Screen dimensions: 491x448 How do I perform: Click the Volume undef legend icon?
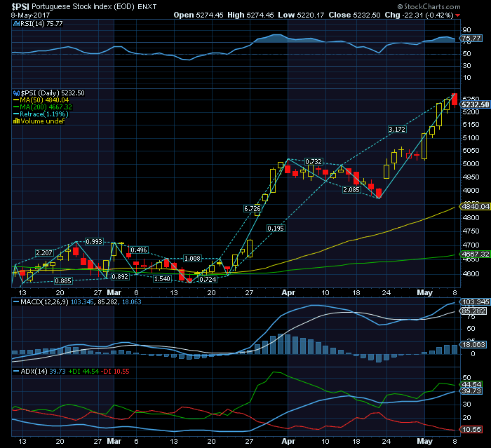17,121
